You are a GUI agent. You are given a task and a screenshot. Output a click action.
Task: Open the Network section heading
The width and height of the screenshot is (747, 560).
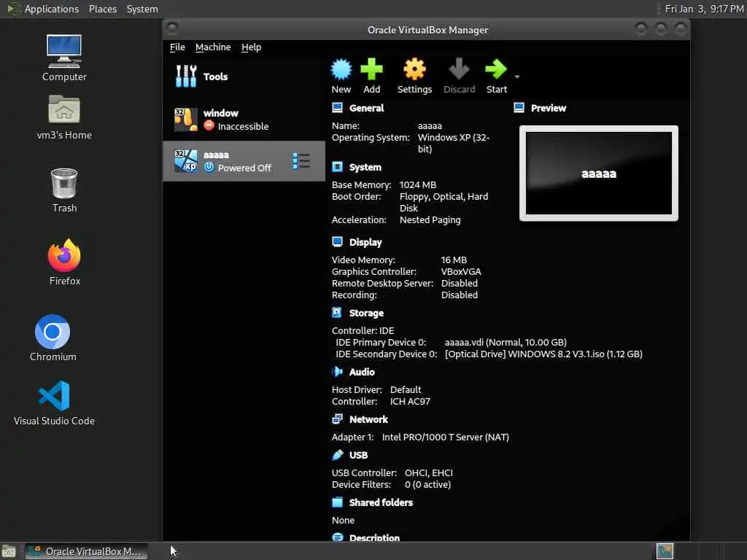click(368, 419)
